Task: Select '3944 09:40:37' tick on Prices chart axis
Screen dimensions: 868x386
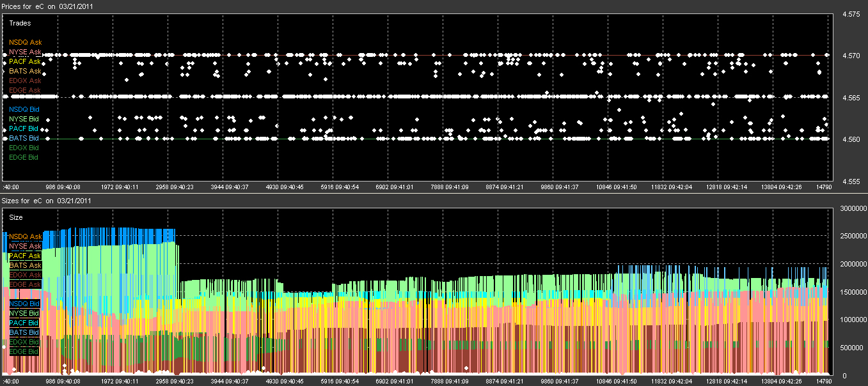Action: pyautogui.click(x=228, y=187)
